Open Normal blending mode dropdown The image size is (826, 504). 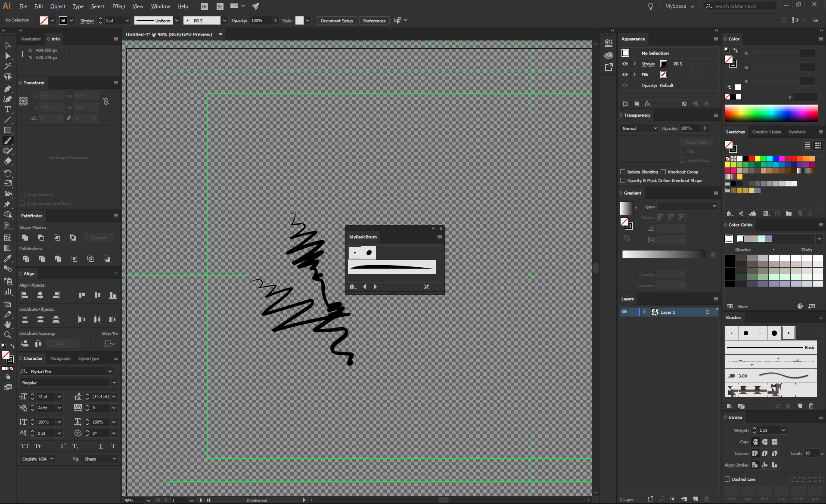pos(640,128)
